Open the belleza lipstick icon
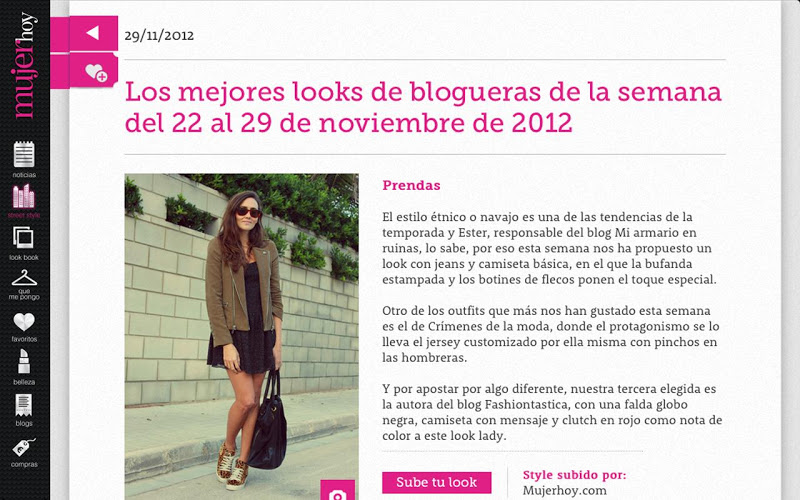 point(24,362)
